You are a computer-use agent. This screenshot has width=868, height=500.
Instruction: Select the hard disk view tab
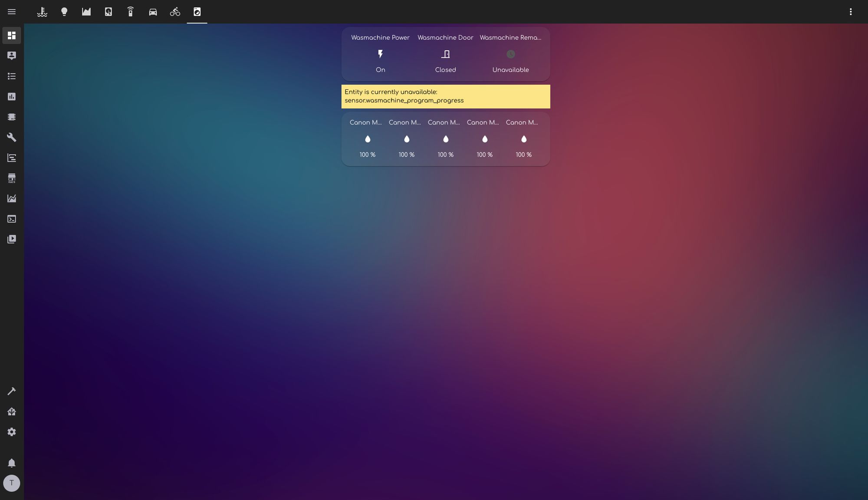[108, 12]
